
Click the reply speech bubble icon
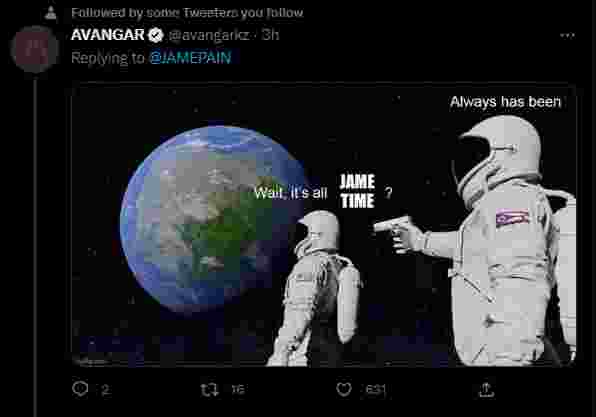pos(80,389)
